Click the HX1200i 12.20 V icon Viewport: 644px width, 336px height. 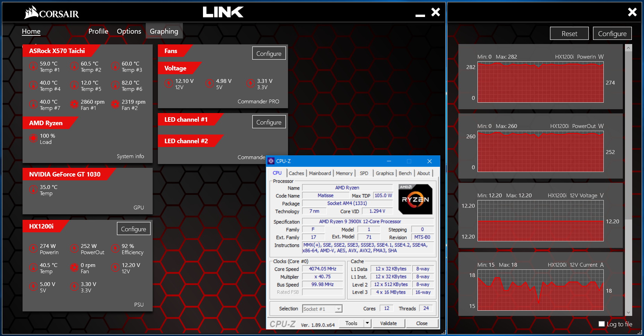(115, 267)
